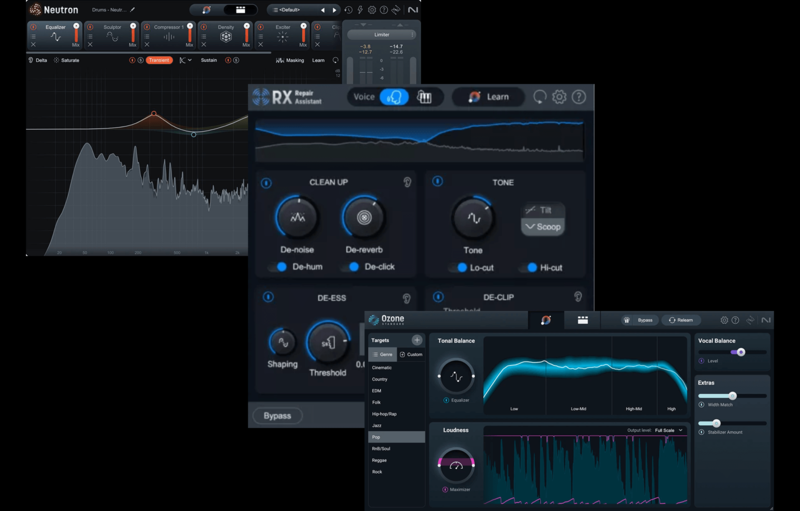Click the DE-ESS ear listen icon
The height and width of the screenshot is (511, 800).
coord(407,298)
